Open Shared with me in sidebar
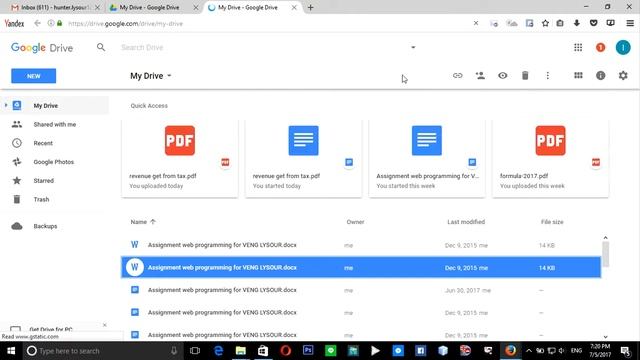 pyautogui.click(x=55, y=124)
